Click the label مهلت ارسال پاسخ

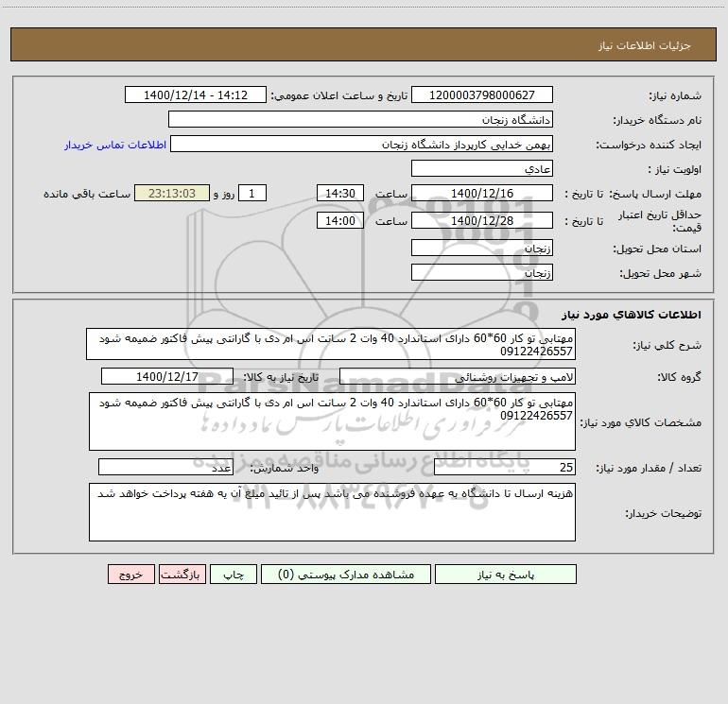tap(655, 194)
